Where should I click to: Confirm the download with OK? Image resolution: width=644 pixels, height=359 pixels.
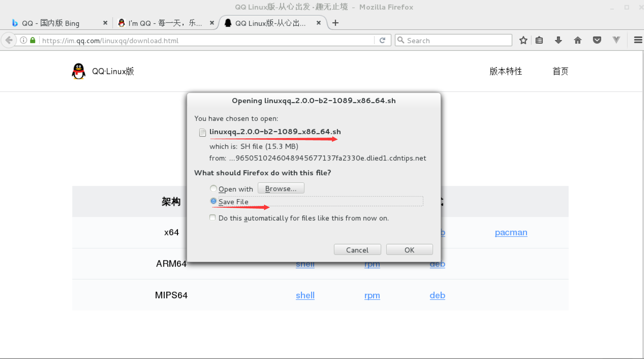tap(409, 250)
